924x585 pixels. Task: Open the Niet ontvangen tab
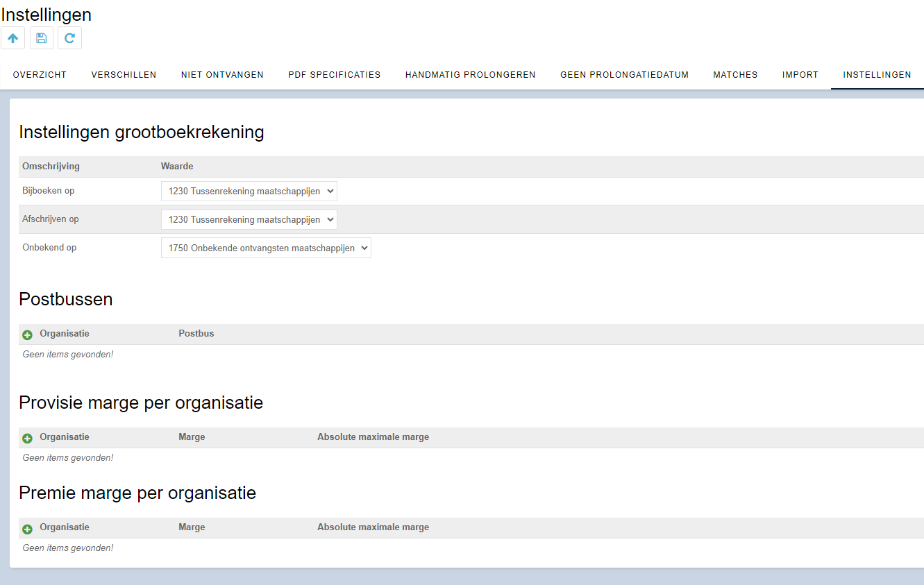pyautogui.click(x=222, y=75)
